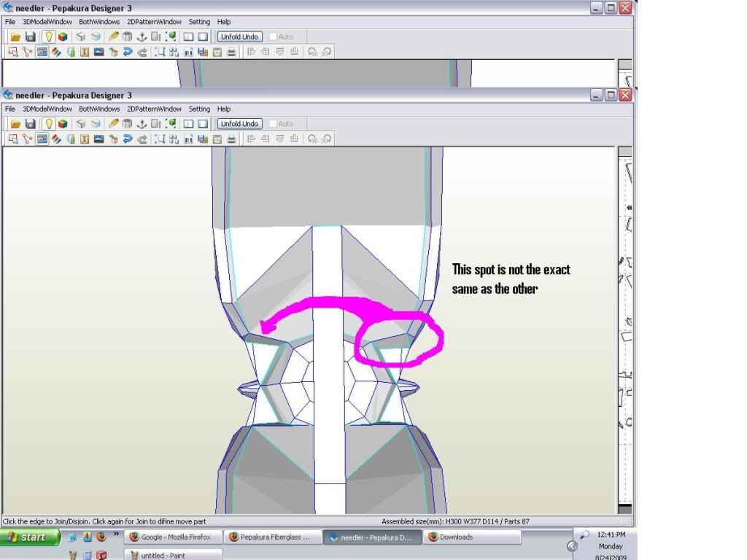
Task: Open 3DModelWindow menu in front needler window
Action: pyautogui.click(x=47, y=109)
